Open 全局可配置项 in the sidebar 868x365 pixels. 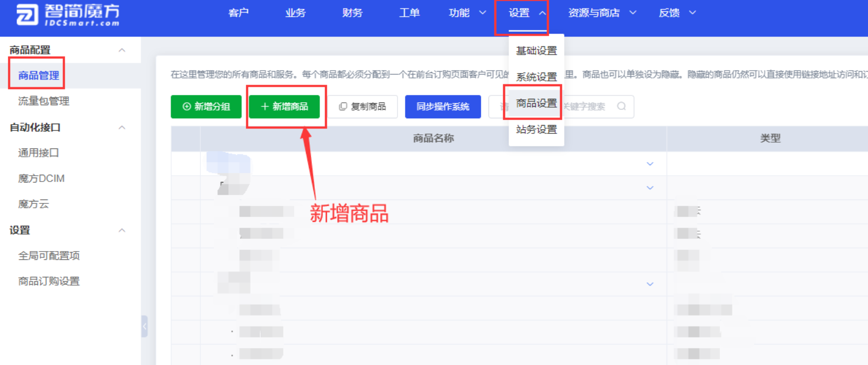(x=49, y=255)
